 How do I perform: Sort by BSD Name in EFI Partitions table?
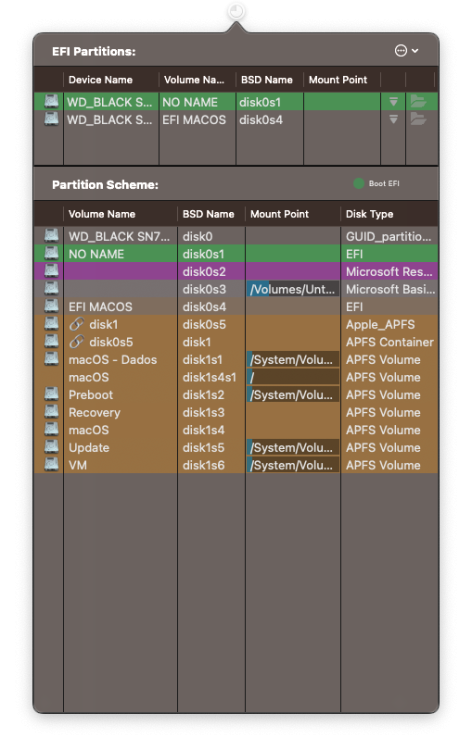tap(269, 80)
